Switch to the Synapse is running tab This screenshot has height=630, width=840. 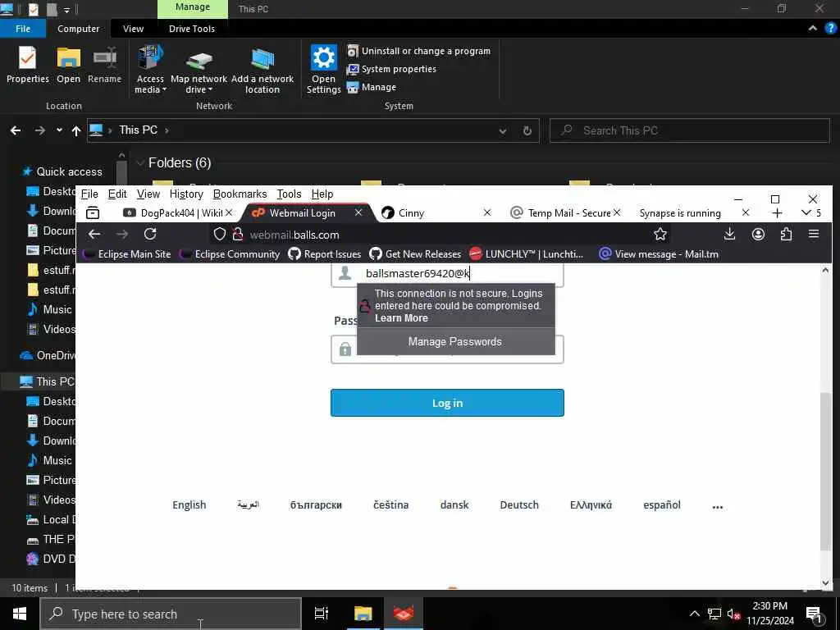[680, 212]
